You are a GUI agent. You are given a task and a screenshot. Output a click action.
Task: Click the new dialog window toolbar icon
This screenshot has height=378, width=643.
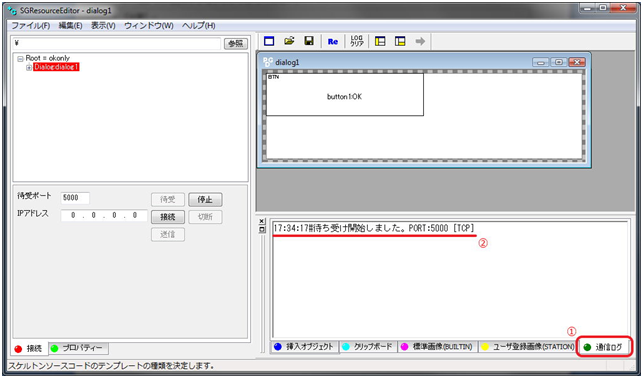269,41
